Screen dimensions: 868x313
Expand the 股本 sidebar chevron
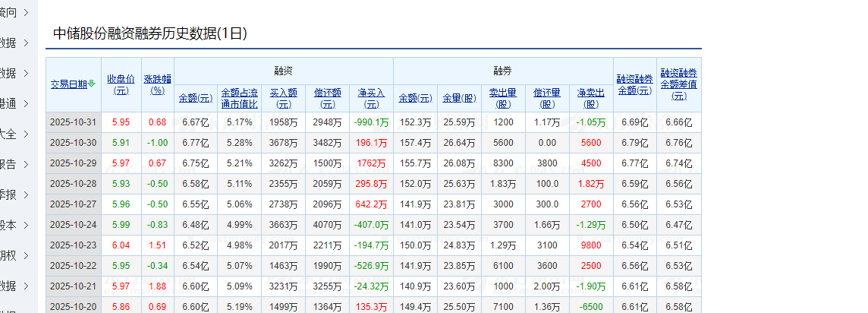(x=26, y=226)
